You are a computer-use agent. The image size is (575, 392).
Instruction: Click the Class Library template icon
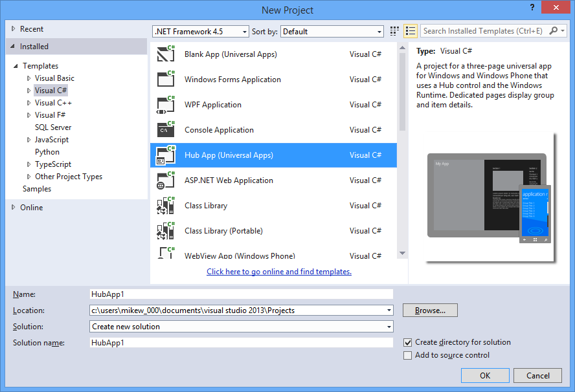tap(166, 205)
